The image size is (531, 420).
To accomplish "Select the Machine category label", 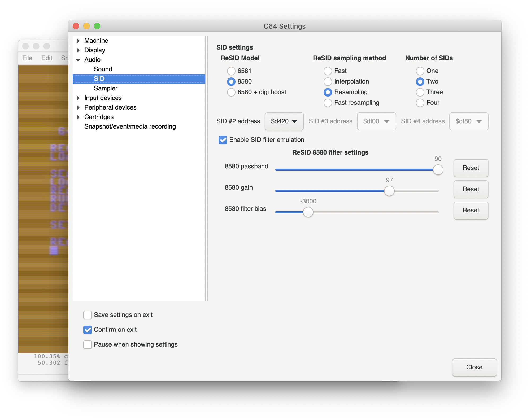I will pos(96,41).
